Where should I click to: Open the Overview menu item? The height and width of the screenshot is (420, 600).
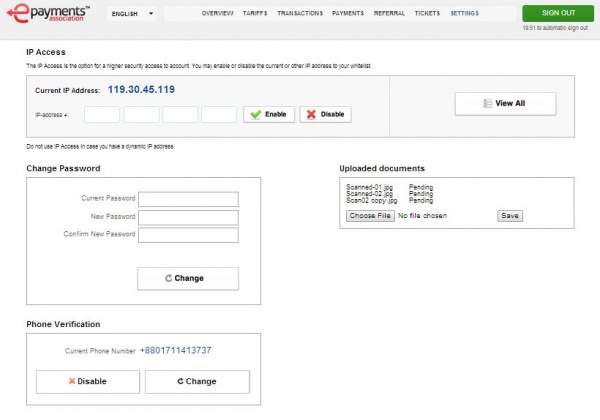217,15
